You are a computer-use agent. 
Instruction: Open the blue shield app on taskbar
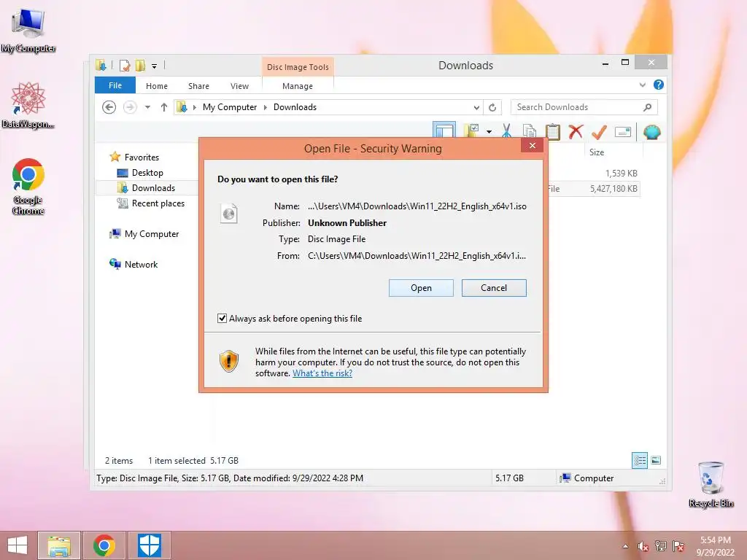tap(150, 545)
